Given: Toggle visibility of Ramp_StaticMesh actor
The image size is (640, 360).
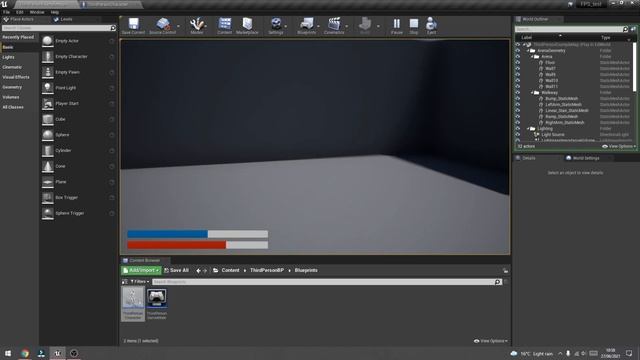Looking at the screenshot, I should [518, 116].
